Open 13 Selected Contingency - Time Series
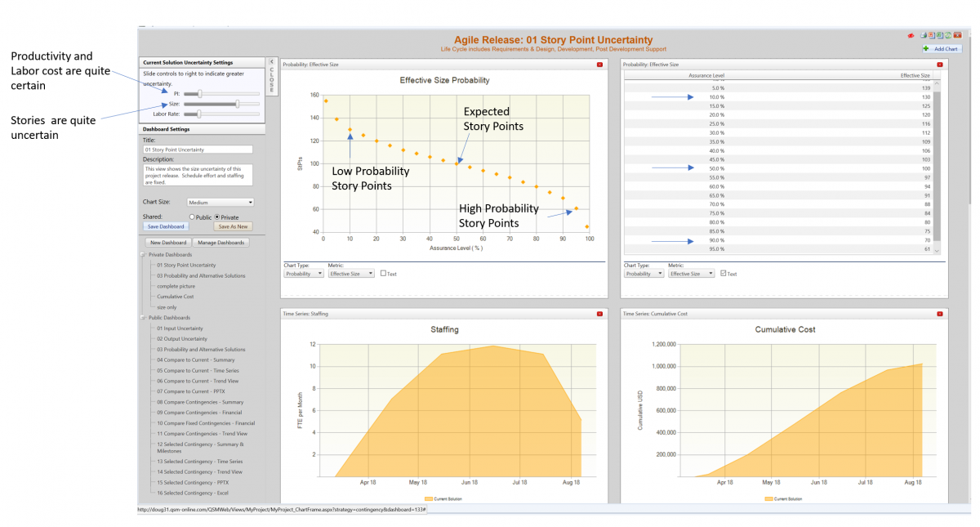980x527 pixels. coord(201,462)
